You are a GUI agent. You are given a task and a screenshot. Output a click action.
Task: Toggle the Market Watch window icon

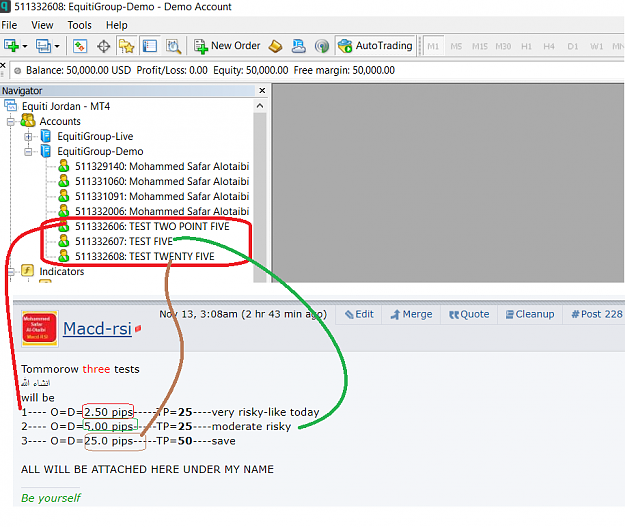pyautogui.click(x=80, y=46)
